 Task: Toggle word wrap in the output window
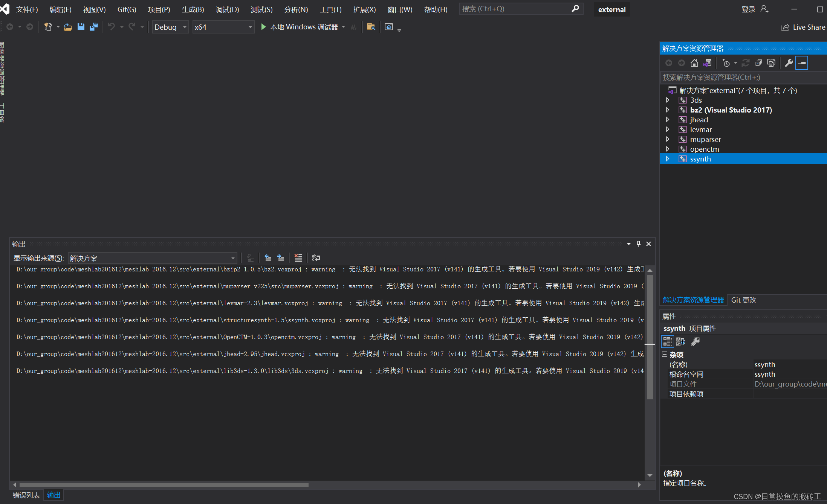tap(316, 258)
